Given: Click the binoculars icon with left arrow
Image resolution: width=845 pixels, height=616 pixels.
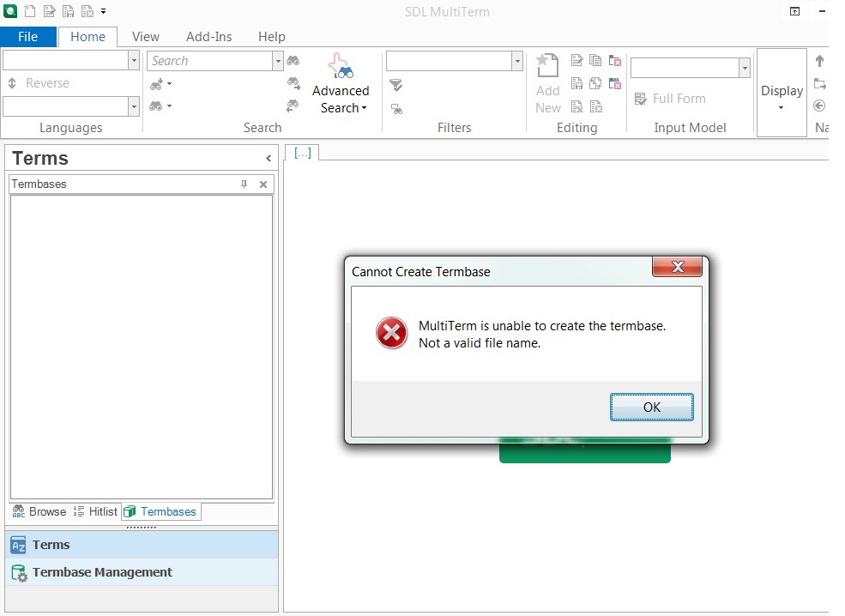Looking at the screenshot, I should [x=293, y=106].
